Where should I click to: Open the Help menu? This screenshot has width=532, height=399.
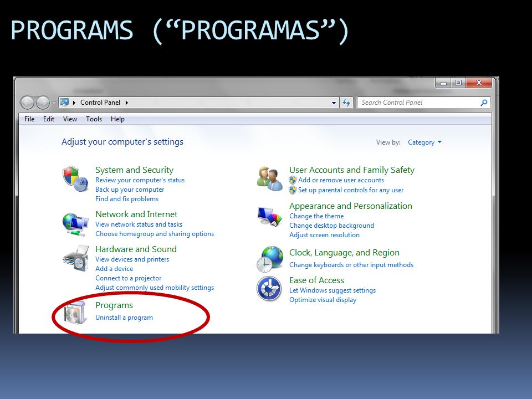click(x=117, y=119)
